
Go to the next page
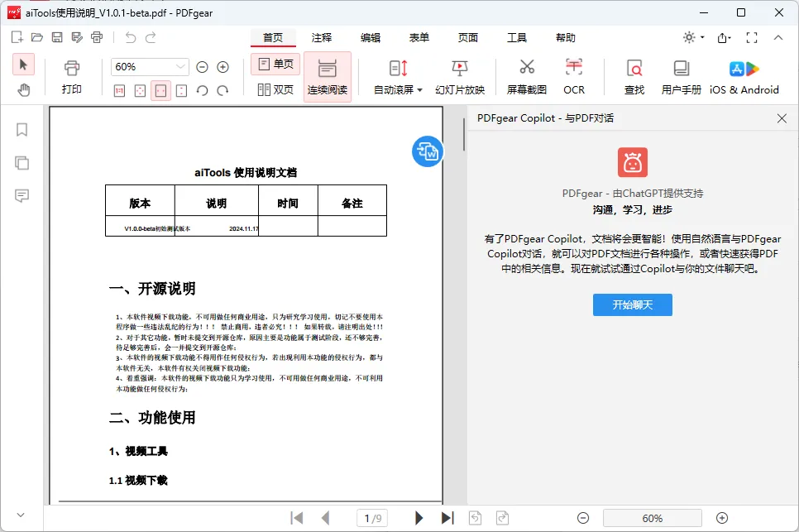click(419, 518)
